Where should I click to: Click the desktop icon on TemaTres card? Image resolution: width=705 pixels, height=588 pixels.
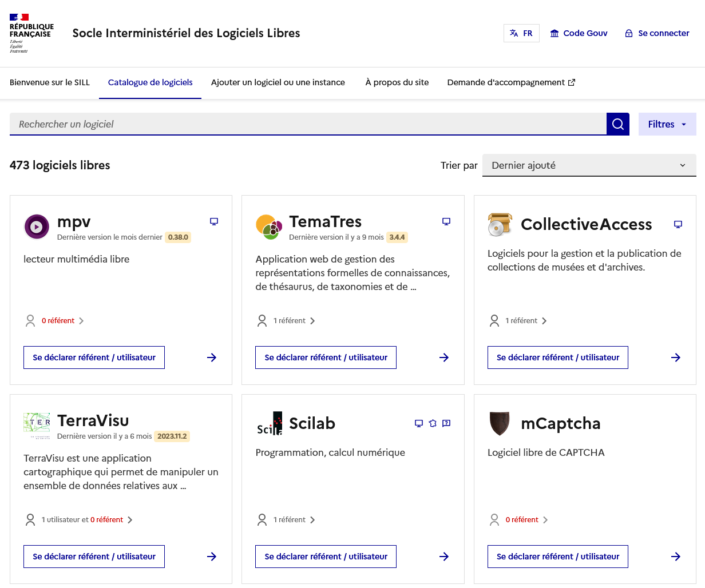pyautogui.click(x=446, y=221)
